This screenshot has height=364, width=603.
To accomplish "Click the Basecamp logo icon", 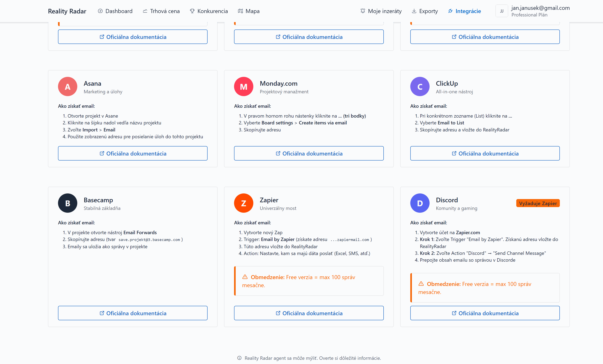I will pyautogui.click(x=67, y=203).
